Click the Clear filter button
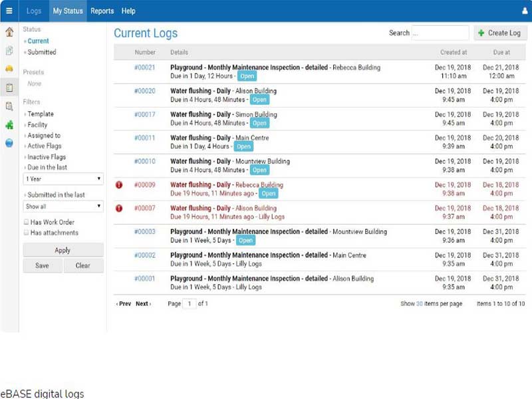 [x=83, y=265]
